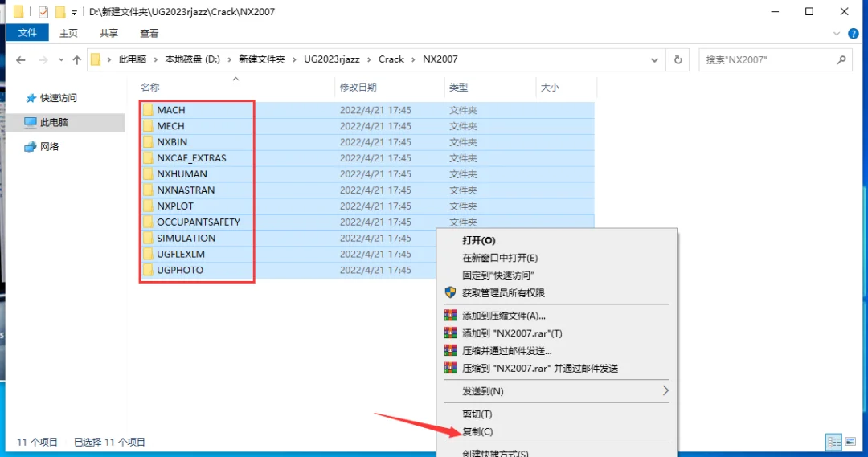Viewport: 868px width, 457px height.
Task: Choose 打开(O) in the context menu
Action: [479, 240]
